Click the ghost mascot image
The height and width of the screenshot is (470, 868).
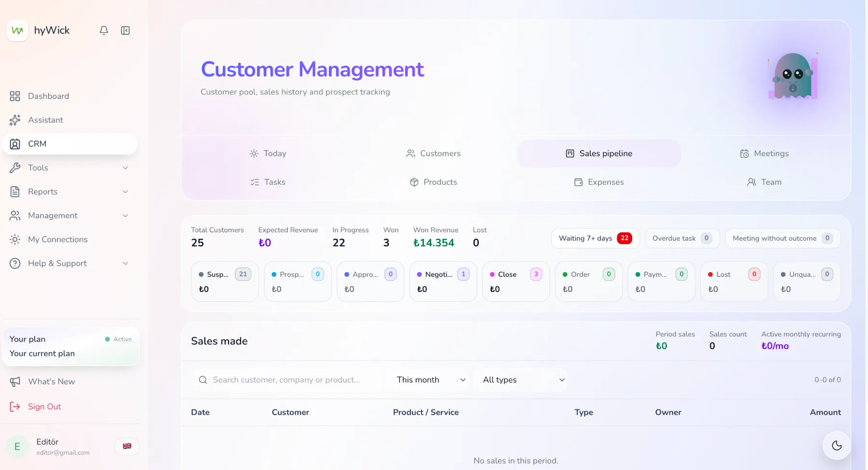pyautogui.click(x=793, y=76)
